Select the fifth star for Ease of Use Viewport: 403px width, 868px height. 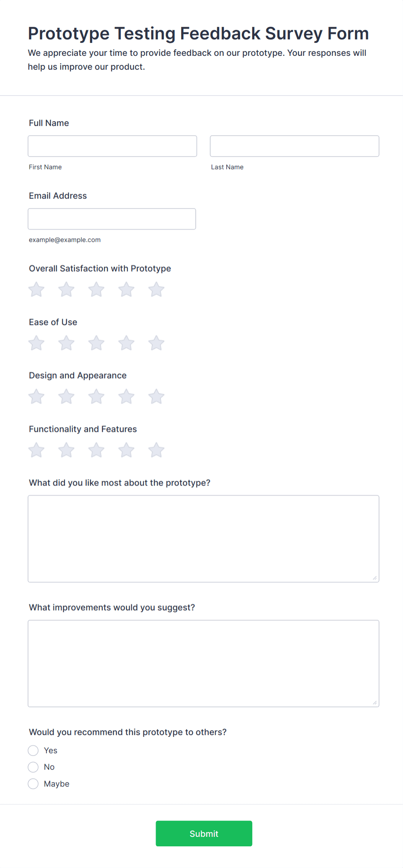(156, 343)
